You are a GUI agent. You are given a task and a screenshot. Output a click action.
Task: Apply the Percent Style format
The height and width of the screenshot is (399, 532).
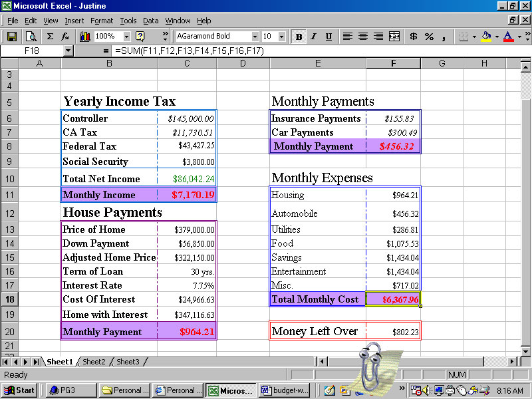click(429, 37)
